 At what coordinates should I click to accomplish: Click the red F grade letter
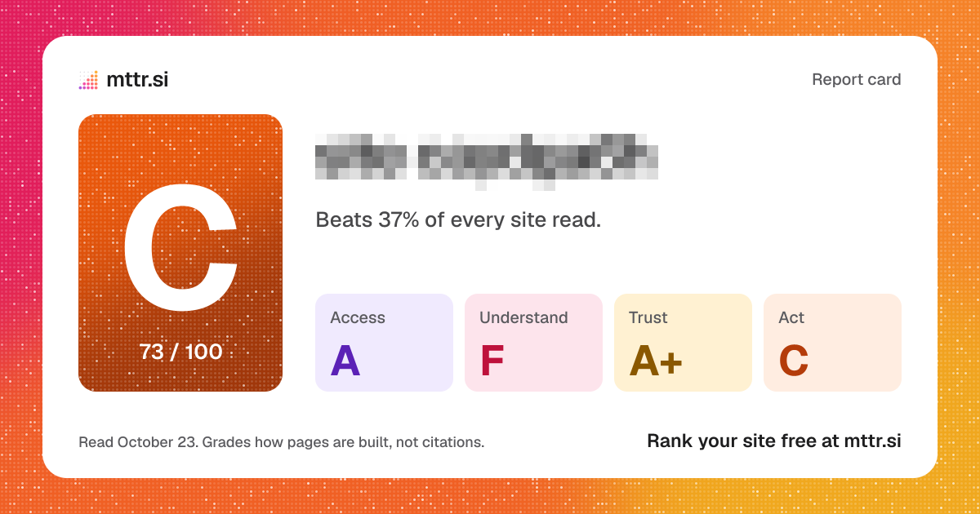coord(492,361)
